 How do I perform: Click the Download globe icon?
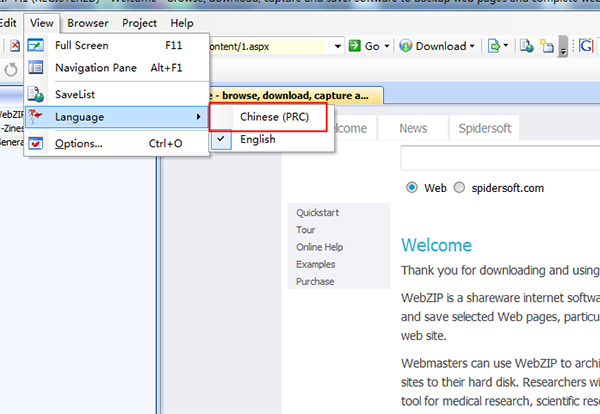[x=407, y=46]
